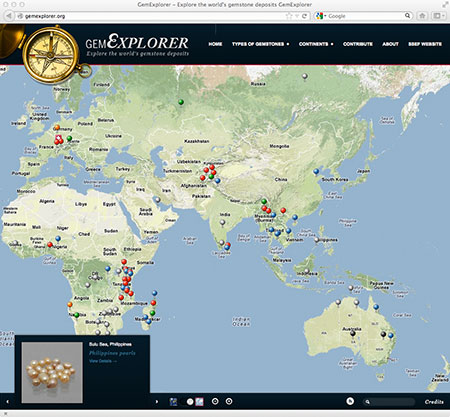
Task: Click the gray marker in central India
Action: 222,222
